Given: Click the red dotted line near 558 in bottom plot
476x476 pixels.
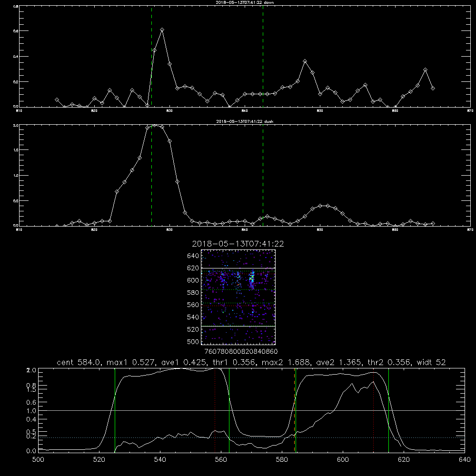Looking at the screenshot, I should [x=215, y=410].
